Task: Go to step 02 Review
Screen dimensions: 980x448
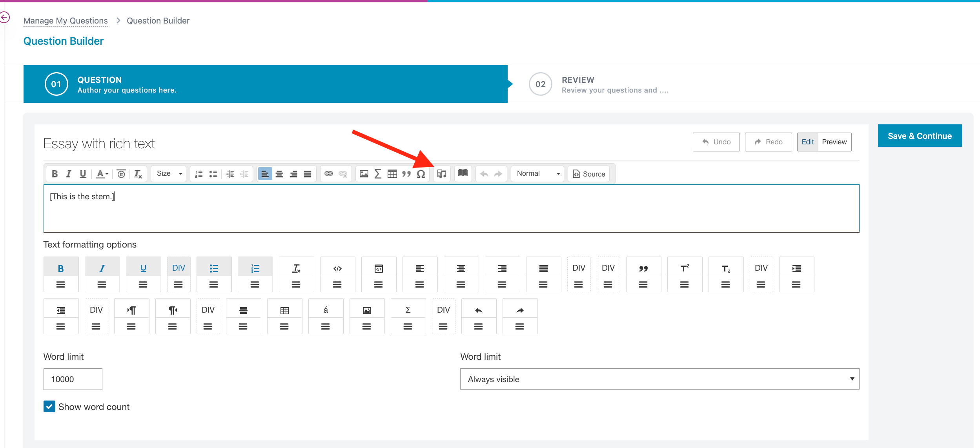Action: [599, 84]
